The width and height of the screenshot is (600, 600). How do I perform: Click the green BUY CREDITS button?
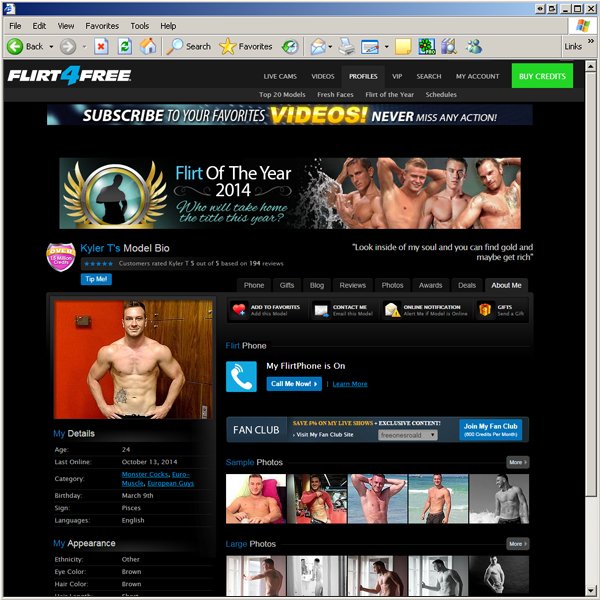[x=542, y=76]
